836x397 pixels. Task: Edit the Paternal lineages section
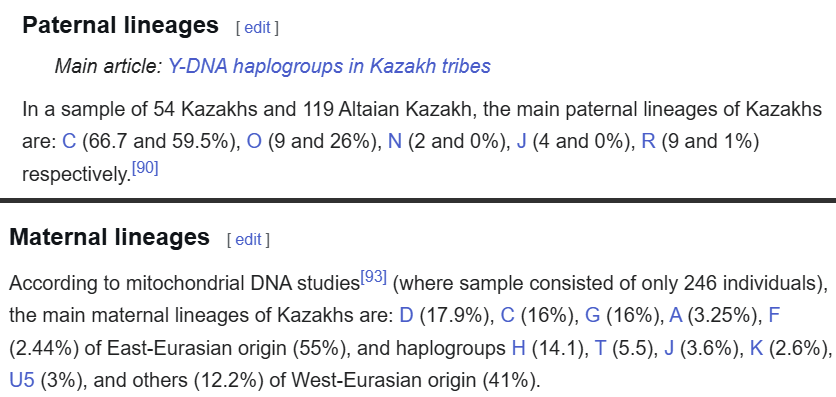pyautogui.click(x=257, y=28)
